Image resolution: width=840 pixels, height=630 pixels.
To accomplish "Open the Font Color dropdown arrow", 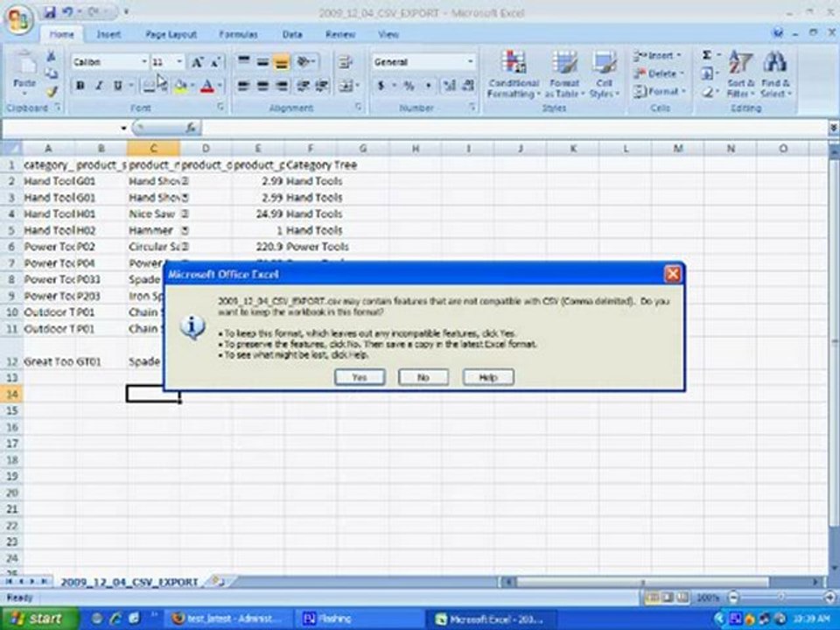I will click(220, 86).
